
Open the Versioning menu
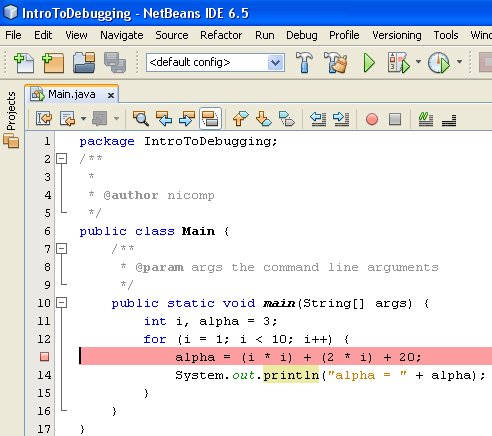coord(397,35)
